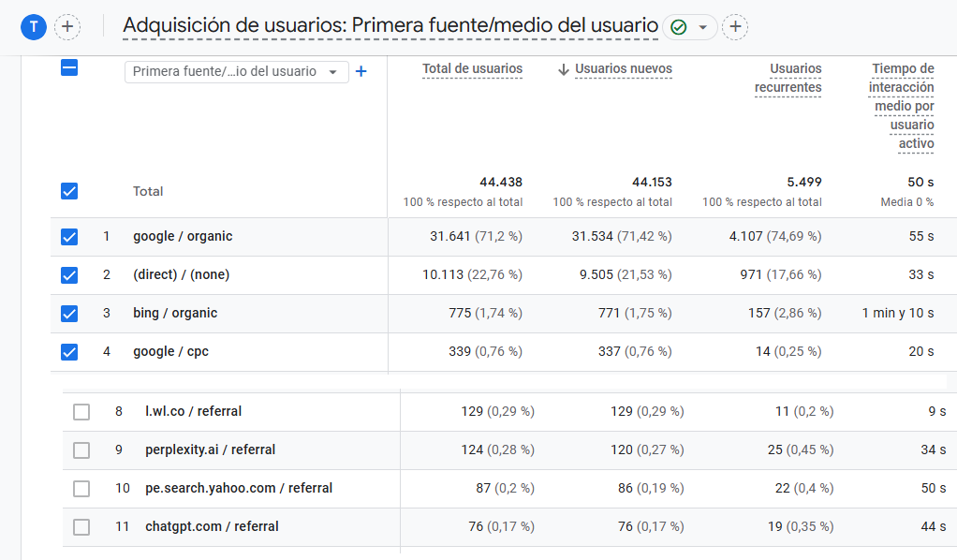Click the T account avatar icon
957x560 pixels.
[33, 26]
